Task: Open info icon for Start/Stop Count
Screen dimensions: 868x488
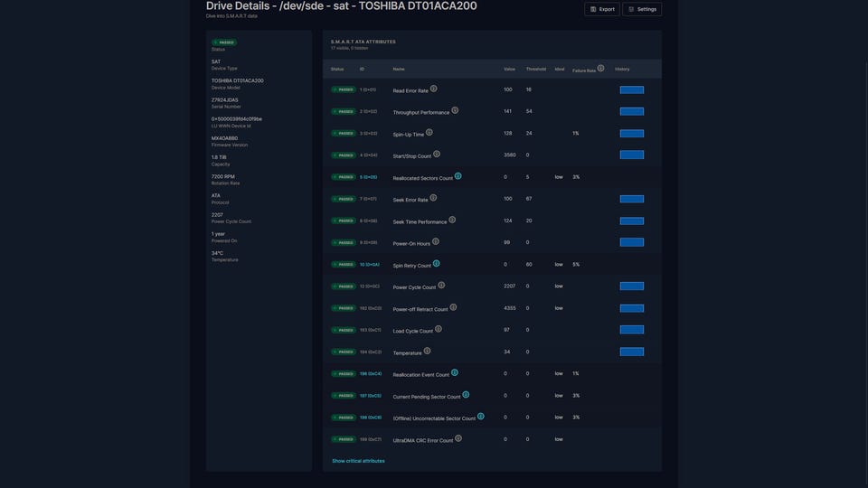Action: point(436,154)
